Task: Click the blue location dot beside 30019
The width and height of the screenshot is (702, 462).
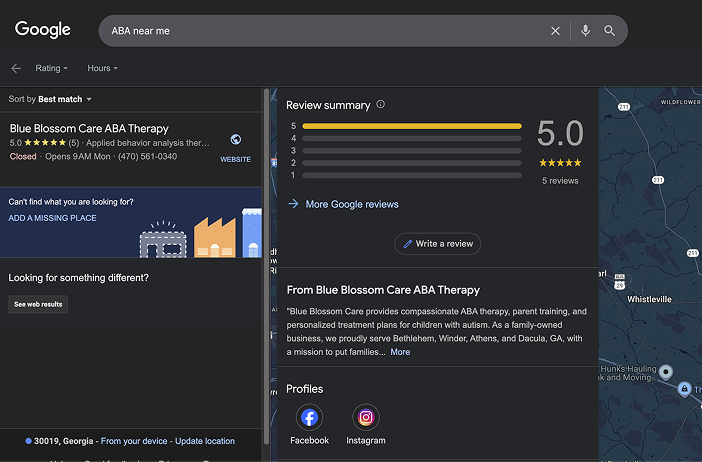Action: tap(28, 441)
